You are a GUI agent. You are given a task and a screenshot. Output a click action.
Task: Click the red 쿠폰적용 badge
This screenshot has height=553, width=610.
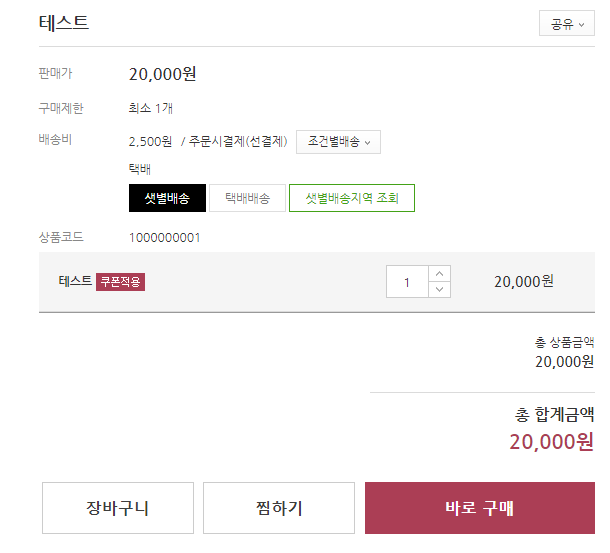[120, 282]
